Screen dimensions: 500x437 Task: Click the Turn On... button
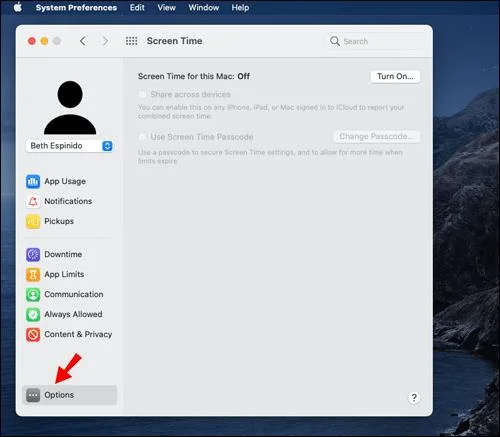[395, 76]
